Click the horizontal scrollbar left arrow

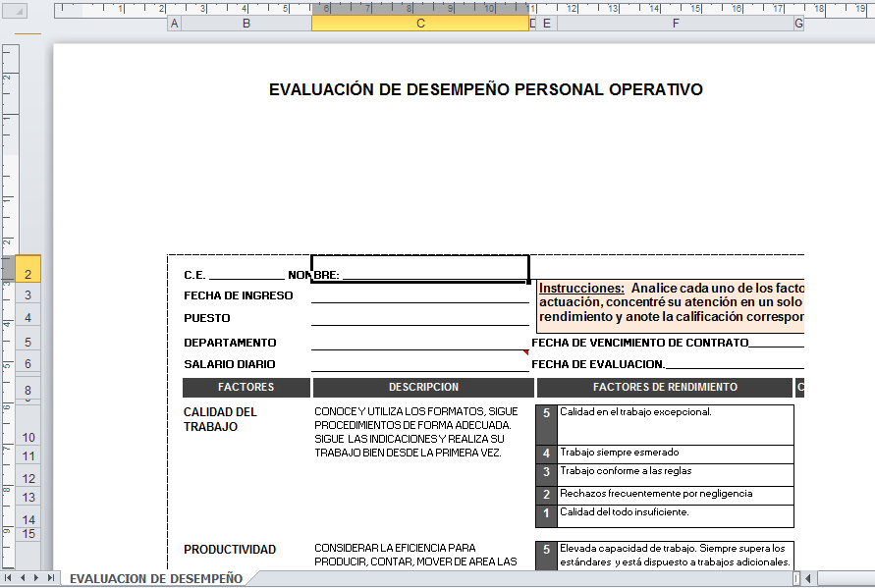tap(808, 578)
